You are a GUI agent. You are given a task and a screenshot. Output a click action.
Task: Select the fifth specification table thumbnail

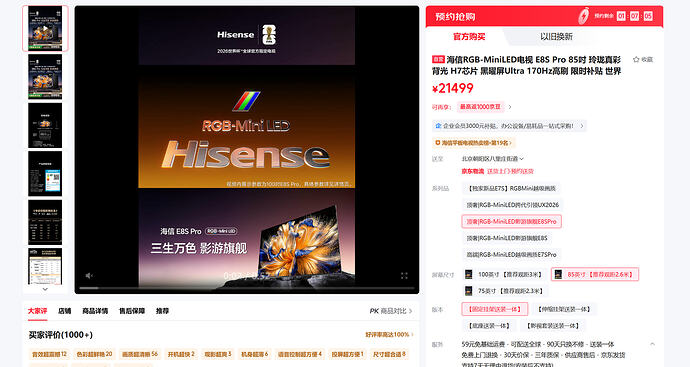[x=45, y=222]
